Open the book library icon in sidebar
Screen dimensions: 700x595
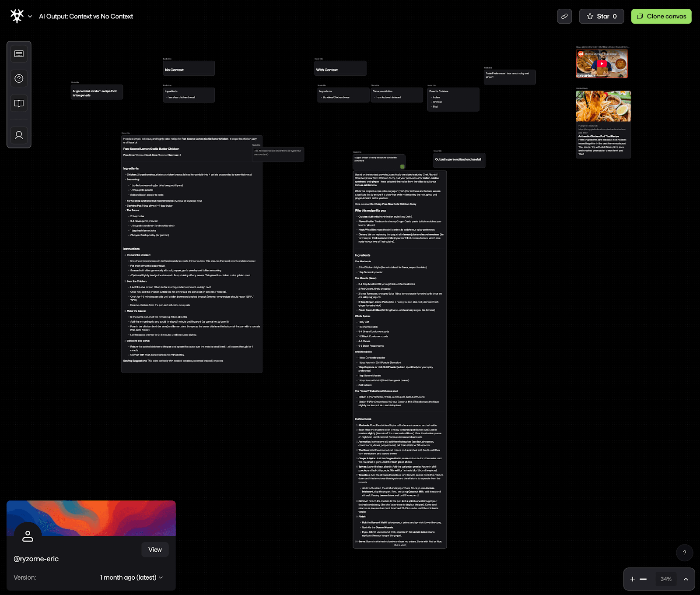pyautogui.click(x=19, y=104)
